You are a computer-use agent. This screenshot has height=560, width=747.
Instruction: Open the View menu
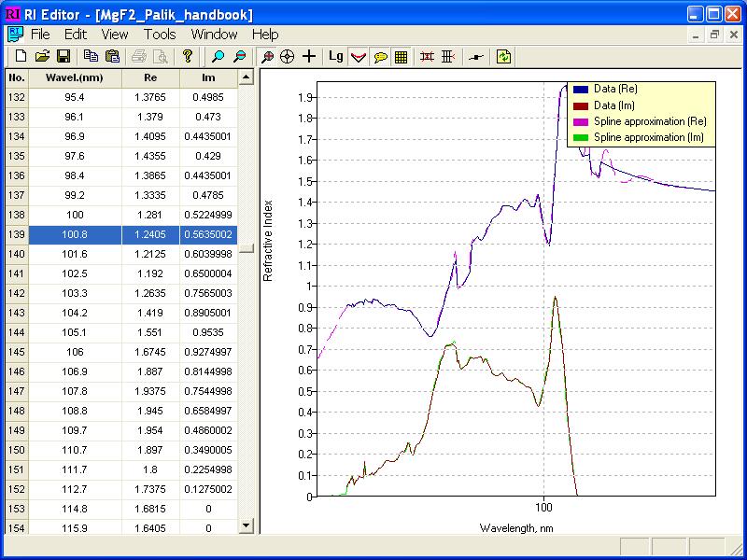[115, 35]
